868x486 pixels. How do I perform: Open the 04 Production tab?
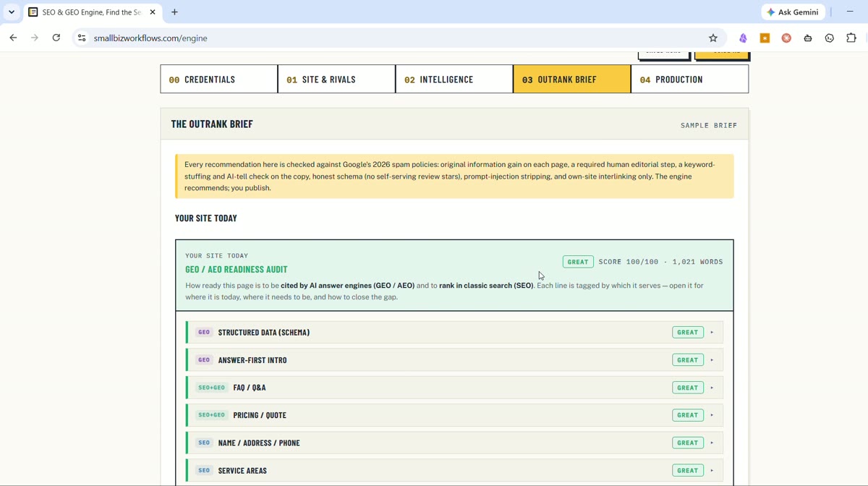(x=690, y=80)
